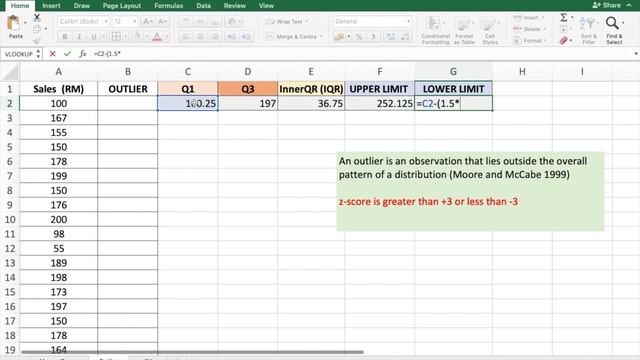This screenshot has width=640, height=360.
Task: Open the Formulas tab
Action: [169, 6]
